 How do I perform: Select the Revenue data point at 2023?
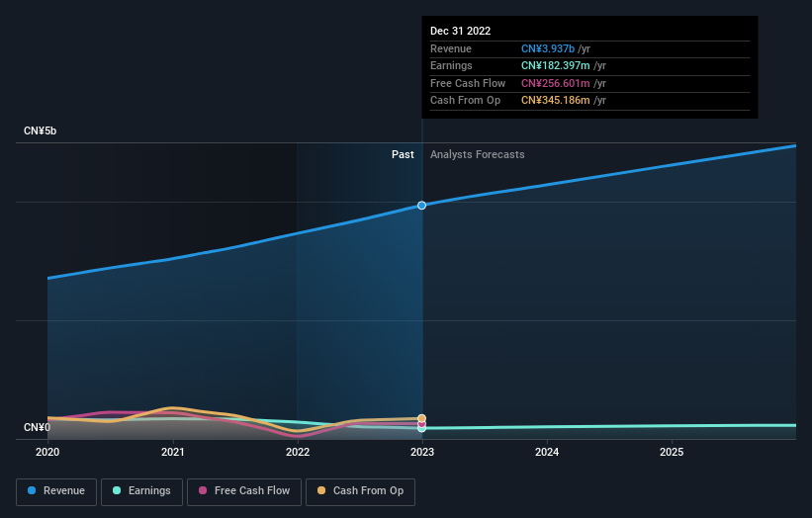tap(422, 206)
